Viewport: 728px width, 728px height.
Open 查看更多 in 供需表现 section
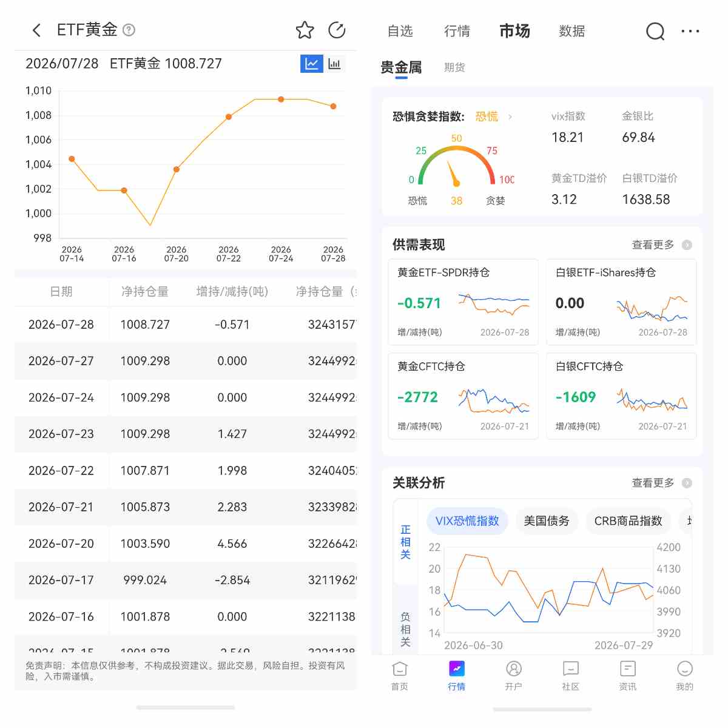click(661, 244)
